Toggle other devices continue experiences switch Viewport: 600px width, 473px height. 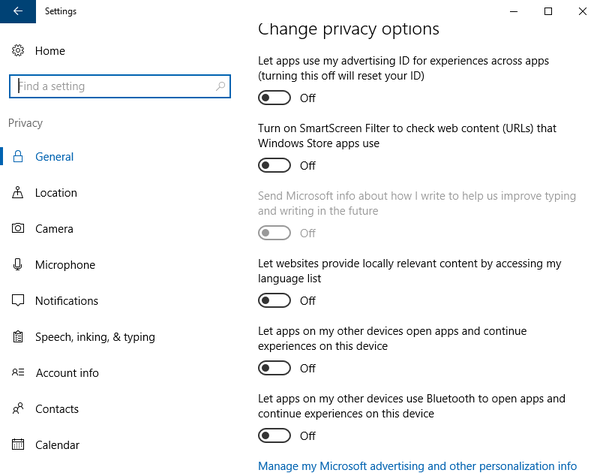274,368
